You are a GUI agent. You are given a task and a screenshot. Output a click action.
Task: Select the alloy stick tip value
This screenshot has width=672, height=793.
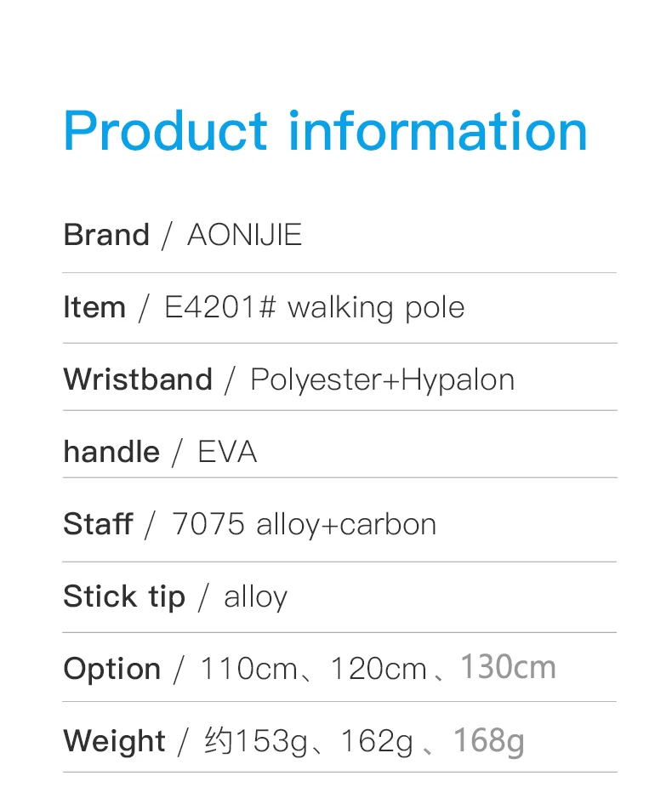click(255, 597)
